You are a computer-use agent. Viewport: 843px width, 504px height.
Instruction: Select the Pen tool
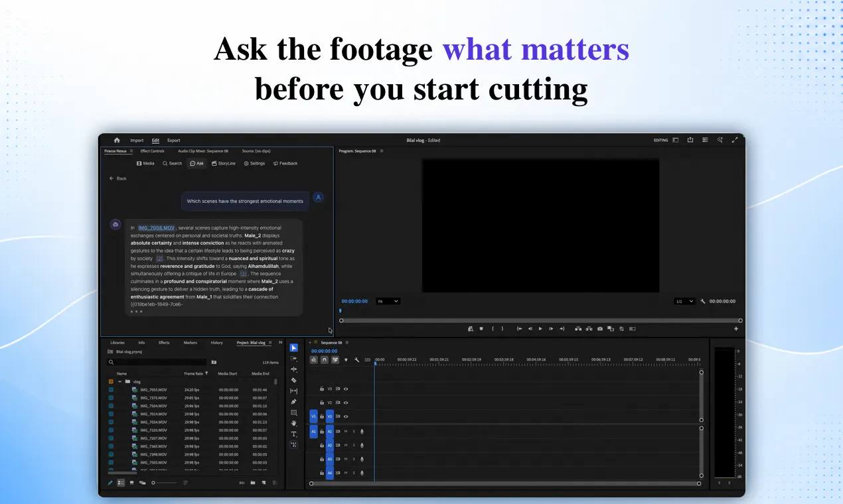pyautogui.click(x=294, y=402)
